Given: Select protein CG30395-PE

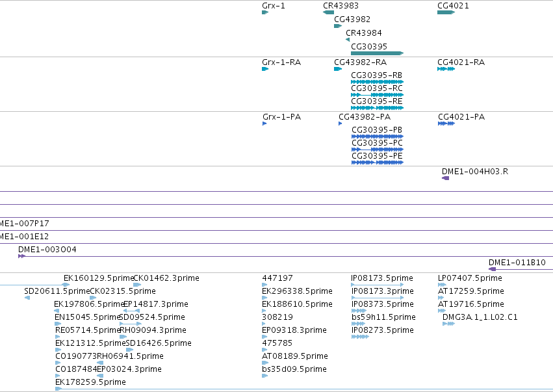Looking at the screenshot, I should pyautogui.click(x=377, y=156).
